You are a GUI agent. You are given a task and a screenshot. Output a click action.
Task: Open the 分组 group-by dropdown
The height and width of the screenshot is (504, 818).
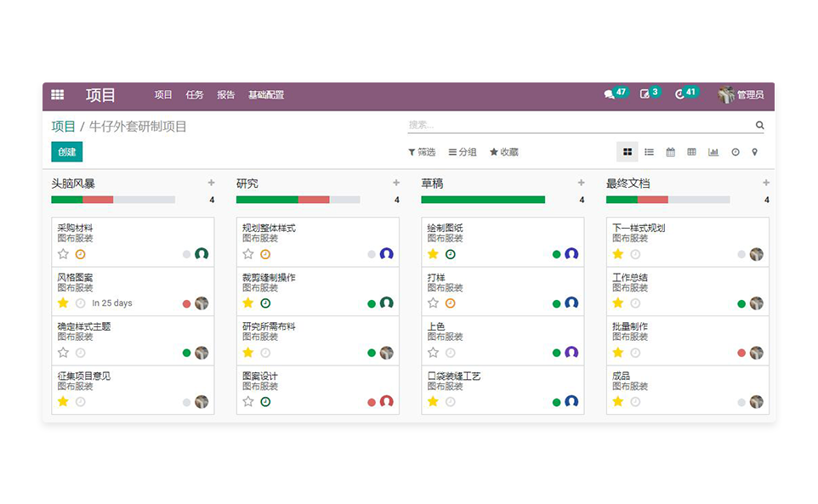(463, 152)
